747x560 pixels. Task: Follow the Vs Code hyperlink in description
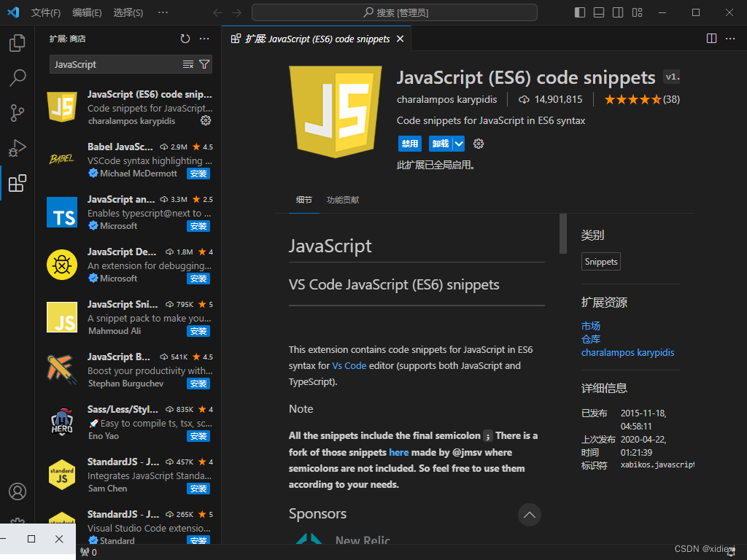(x=349, y=366)
